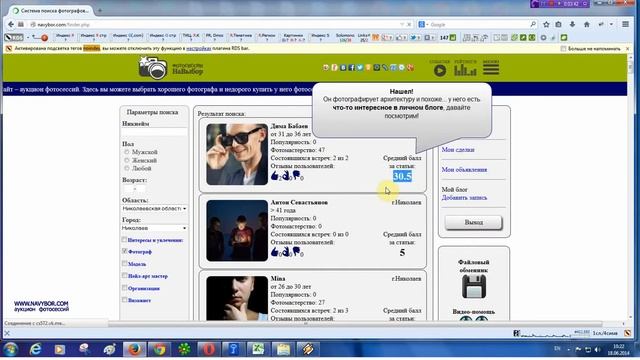
Task: Select the Мужской gender radio button
Action: pyautogui.click(x=127, y=152)
